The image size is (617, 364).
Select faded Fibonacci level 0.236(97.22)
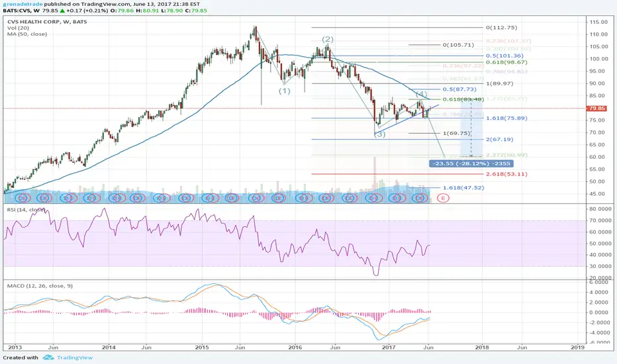[463, 66]
